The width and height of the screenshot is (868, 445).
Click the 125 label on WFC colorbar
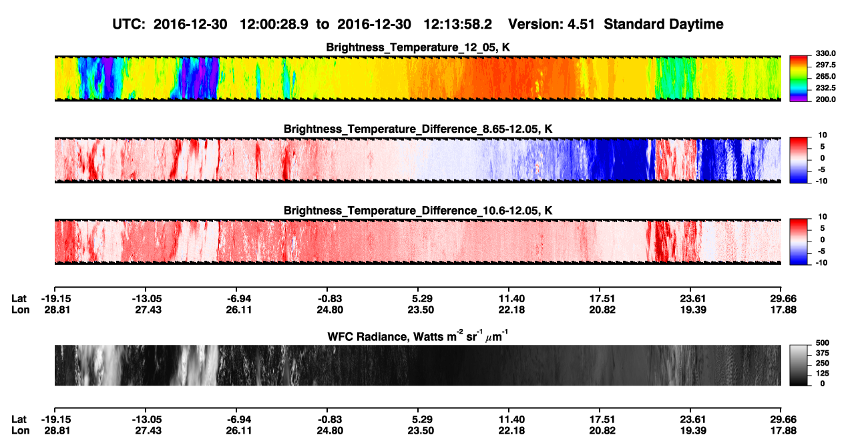pos(823,374)
